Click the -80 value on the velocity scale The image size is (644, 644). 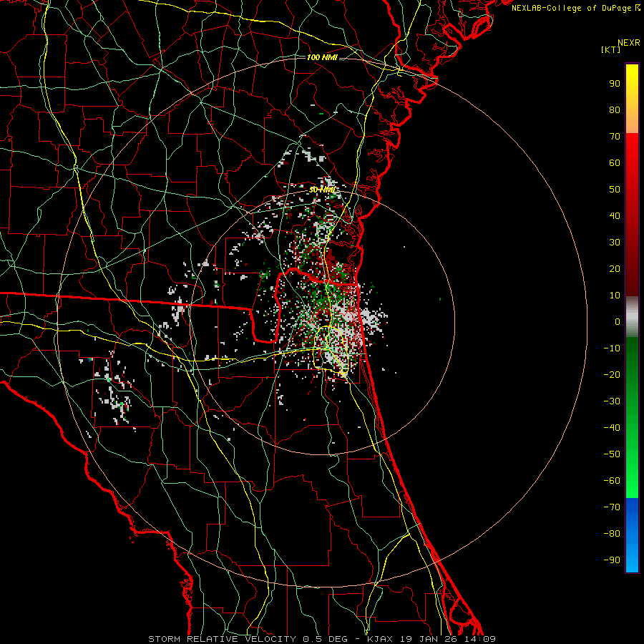coord(612,534)
